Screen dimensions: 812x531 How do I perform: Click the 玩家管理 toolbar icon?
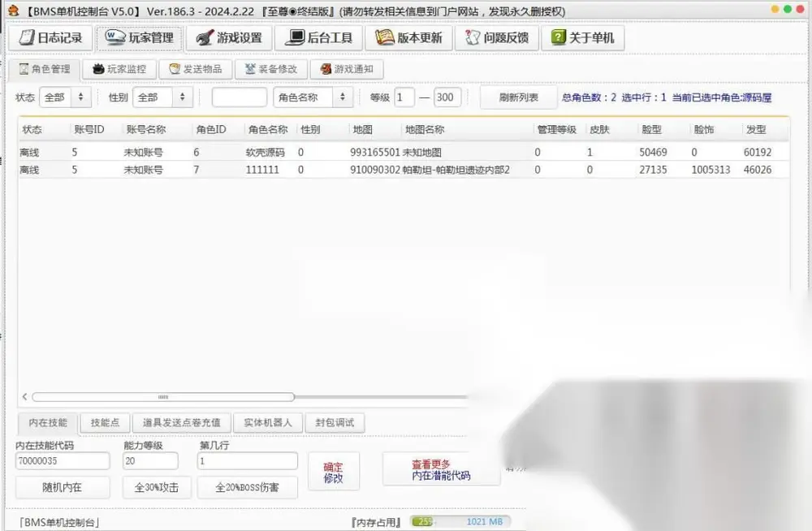115,37
